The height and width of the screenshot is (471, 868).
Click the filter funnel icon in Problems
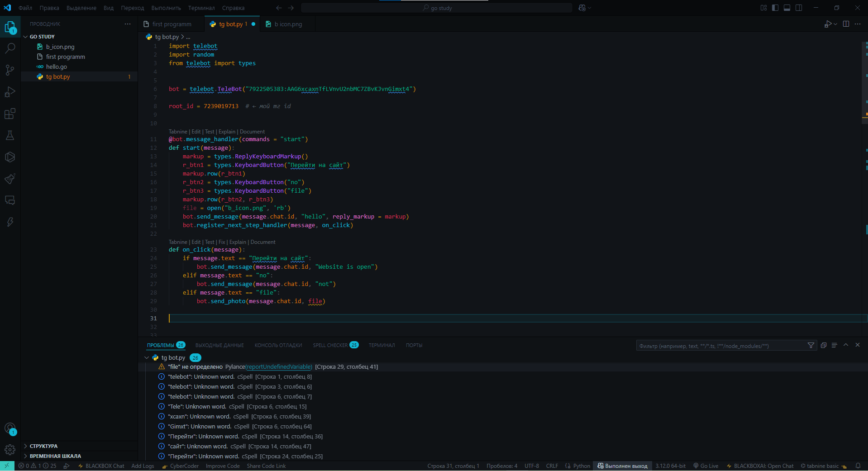pyautogui.click(x=811, y=345)
